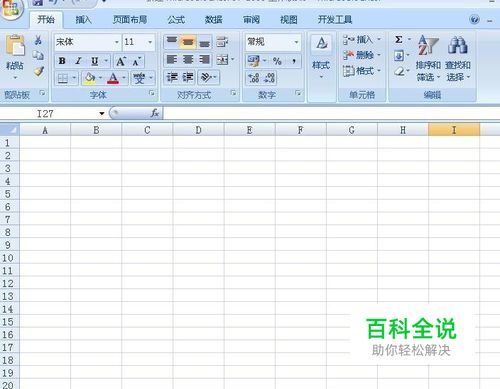Decrease font size with the small A
Screen dimensions: 500x389
(137, 61)
